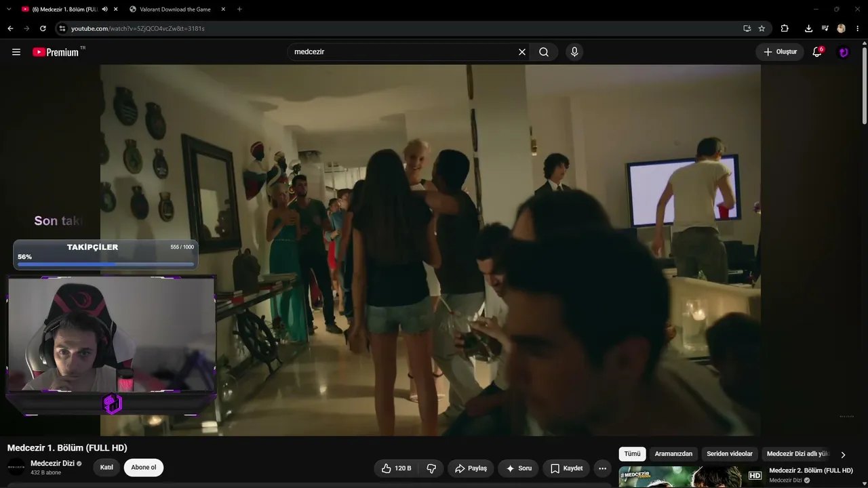Open Medcezir 2. Bölüm (FULL HD) title
The width and height of the screenshot is (868, 488).
pyautogui.click(x=811, y=470)
